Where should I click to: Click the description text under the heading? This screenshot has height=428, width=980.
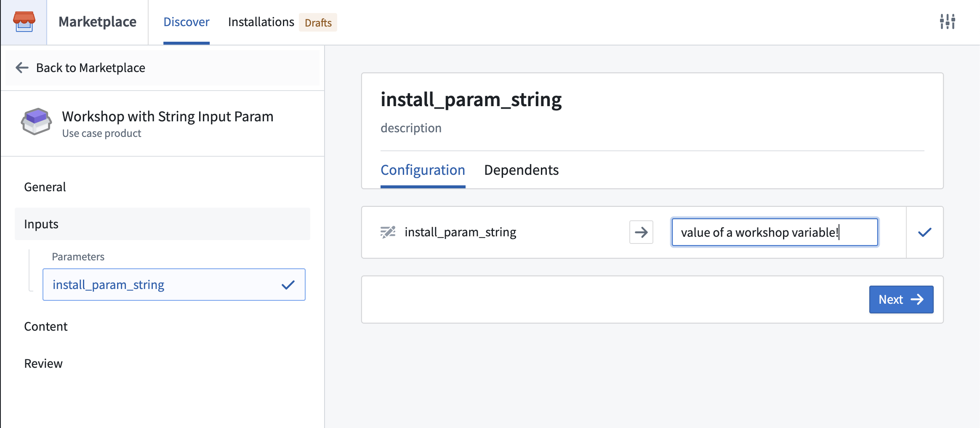(411, 128)
